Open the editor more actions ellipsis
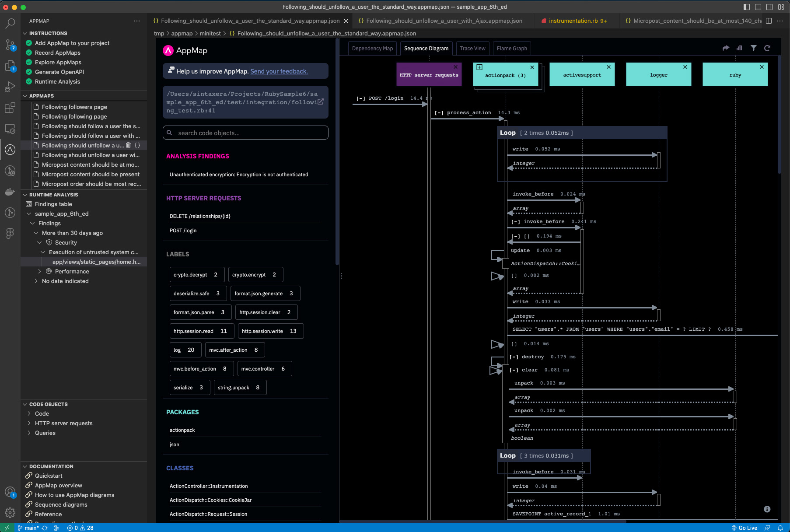The width and height of the screenshot is (790, 532). tap(780, 21)
